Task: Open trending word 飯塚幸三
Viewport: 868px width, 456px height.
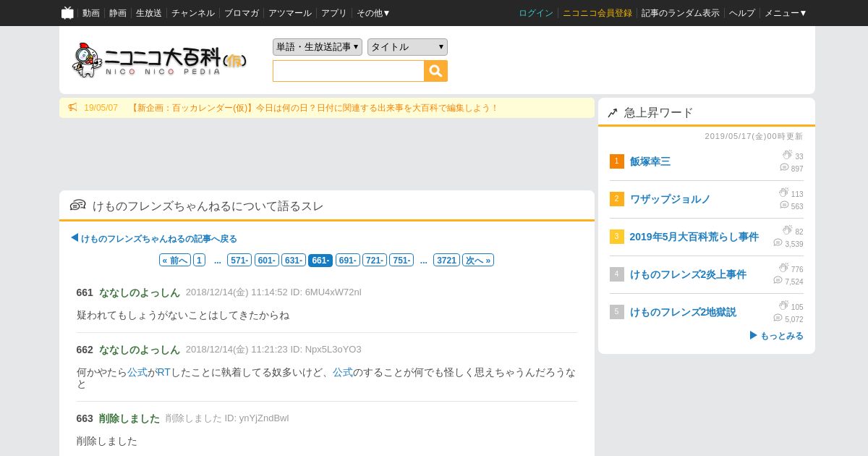Action: [x=650, y=161]
